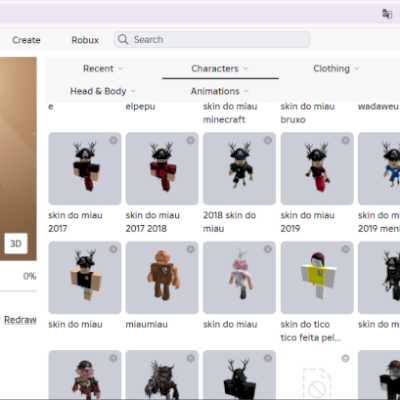Open the settings gear on the miaumiau card
This screenshot has height=400, width=400.
(191, 249)
